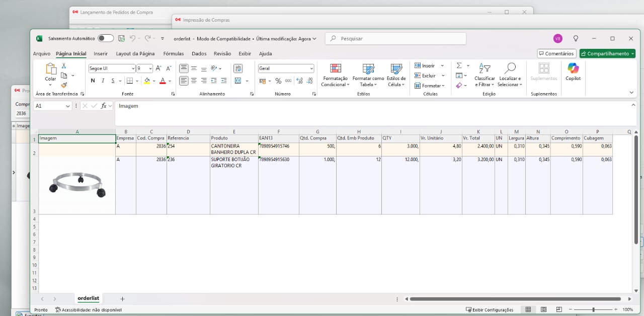This screenshot has height=316, width=644.
Task: Open the Geral number format dropdown
Action: [311, 68]
